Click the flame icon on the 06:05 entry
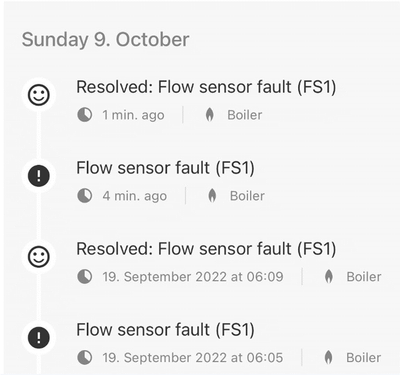This screenshot has height=375, width=400. tap(328, 358)
